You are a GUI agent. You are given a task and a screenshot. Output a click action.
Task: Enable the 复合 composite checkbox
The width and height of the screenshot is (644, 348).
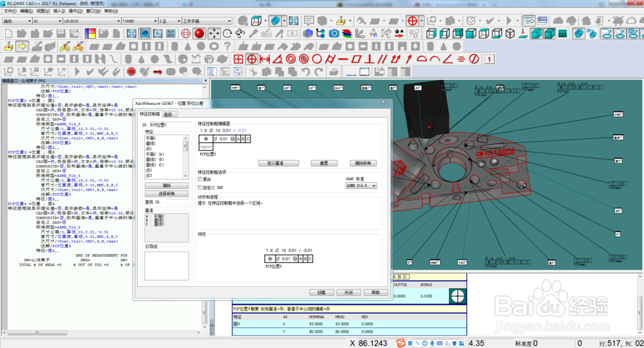click(x=200, y=179)
